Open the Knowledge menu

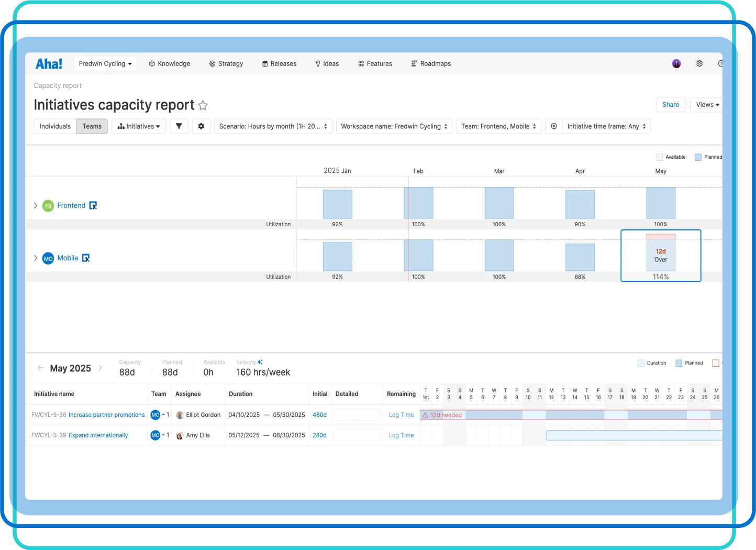point(170,63)
